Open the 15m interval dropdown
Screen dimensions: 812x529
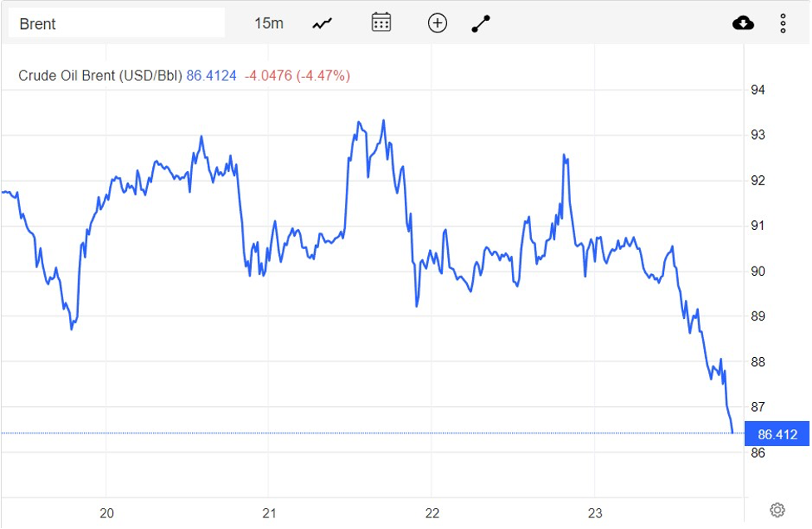click(268, 23)
